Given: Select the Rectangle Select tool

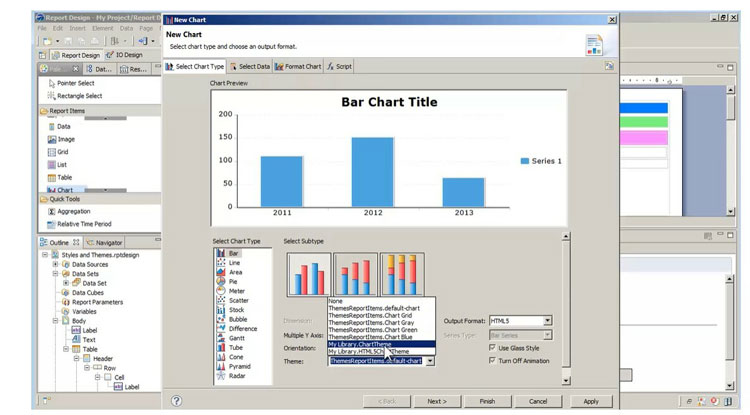Looking at the screenshot, I should (78, 96).
